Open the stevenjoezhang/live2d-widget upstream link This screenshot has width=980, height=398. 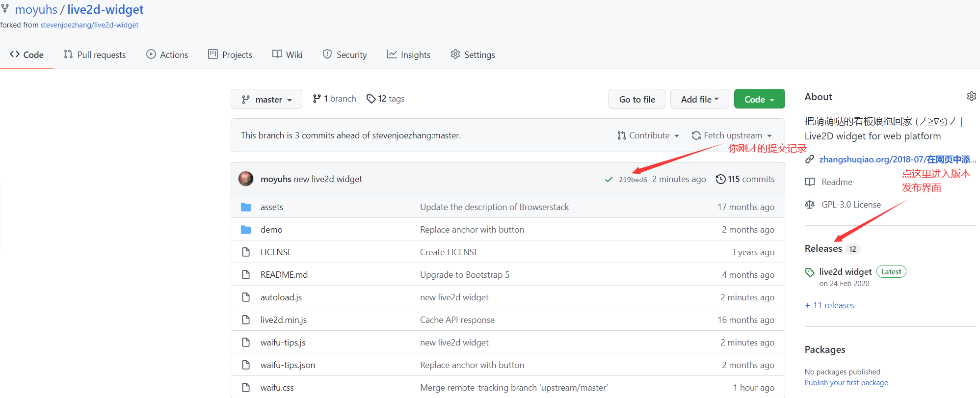click(x=89, y=25)
